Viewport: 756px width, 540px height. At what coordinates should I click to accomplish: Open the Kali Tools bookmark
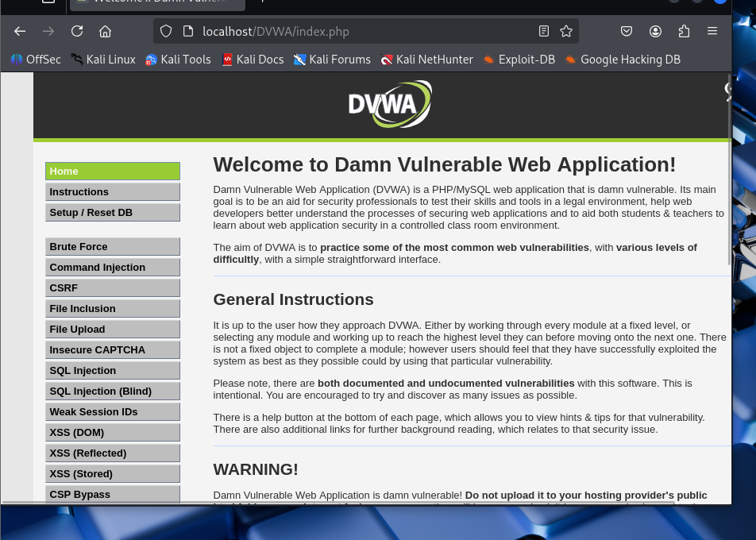[x=178, y=60]
